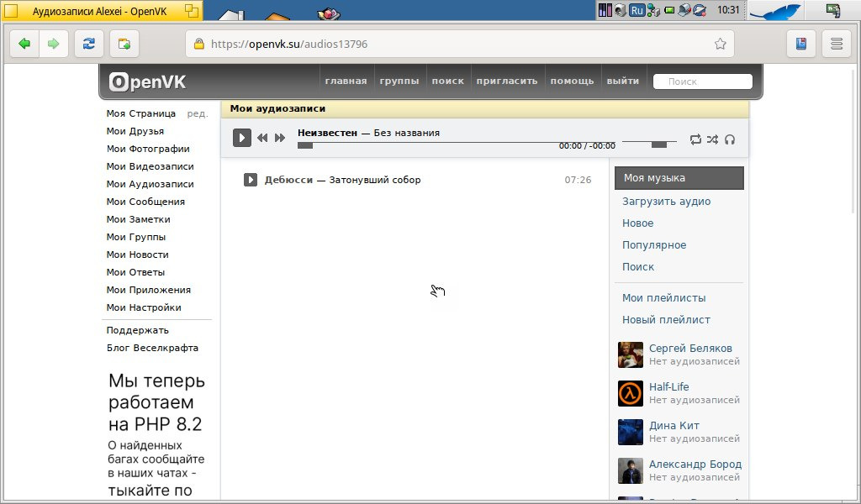Viewport: 861px width, 504px height.
Task: Open Мои Сообщения
Action: pyautogui.click(x=145, y=202)
